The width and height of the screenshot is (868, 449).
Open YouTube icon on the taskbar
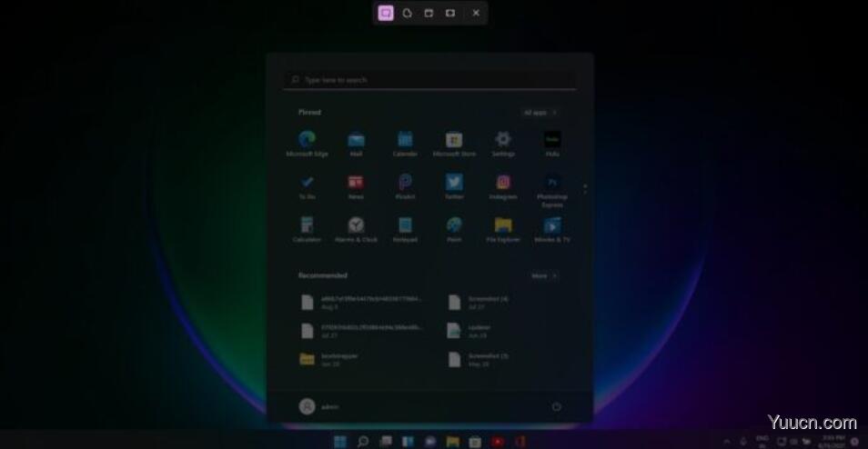pyautogui.click(x=498, y=441)
